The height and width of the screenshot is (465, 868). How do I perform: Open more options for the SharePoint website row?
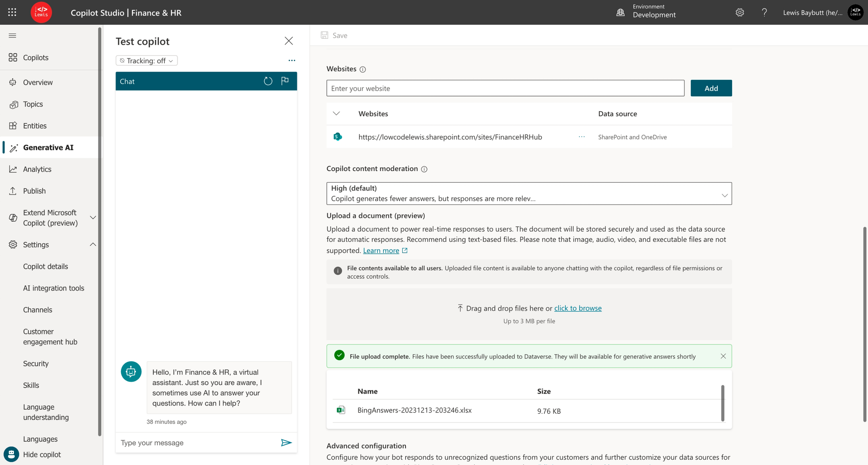582,137
